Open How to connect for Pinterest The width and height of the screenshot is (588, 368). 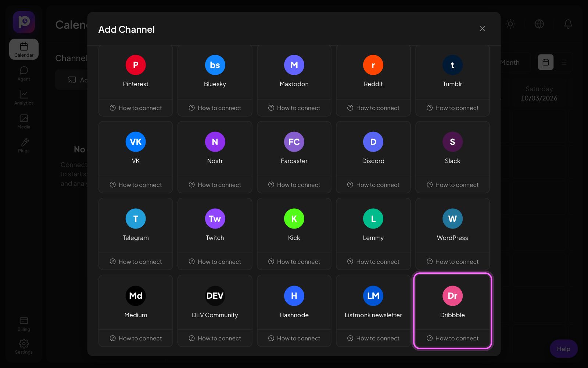(x=136, y=108)
